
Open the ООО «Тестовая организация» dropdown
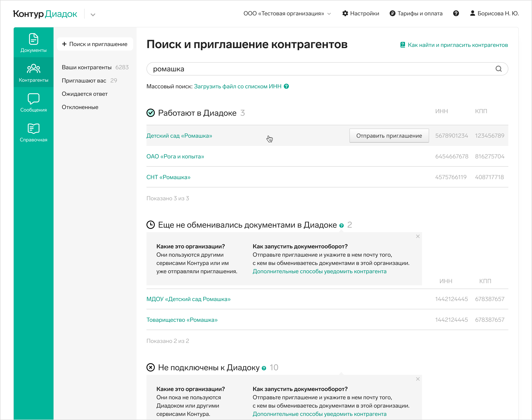[287, 13]
